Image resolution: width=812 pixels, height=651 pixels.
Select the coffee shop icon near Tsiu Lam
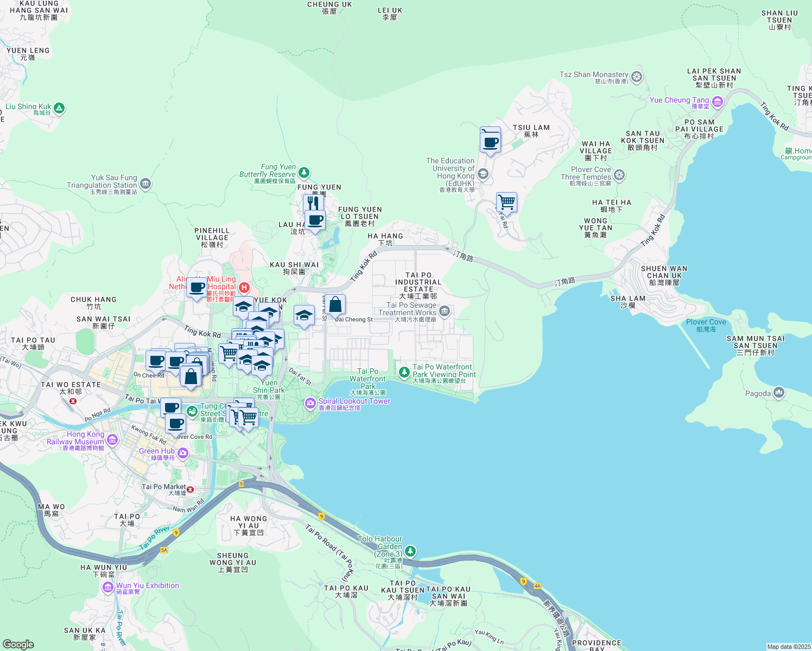tap(490, 141)
